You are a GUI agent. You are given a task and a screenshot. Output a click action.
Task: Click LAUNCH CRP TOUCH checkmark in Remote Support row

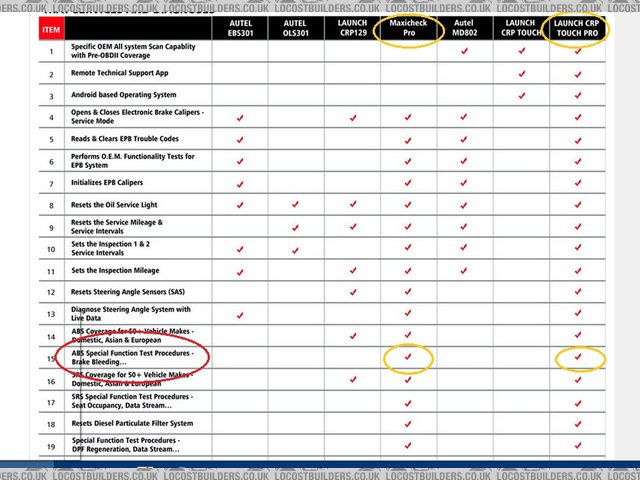point(521,74)
